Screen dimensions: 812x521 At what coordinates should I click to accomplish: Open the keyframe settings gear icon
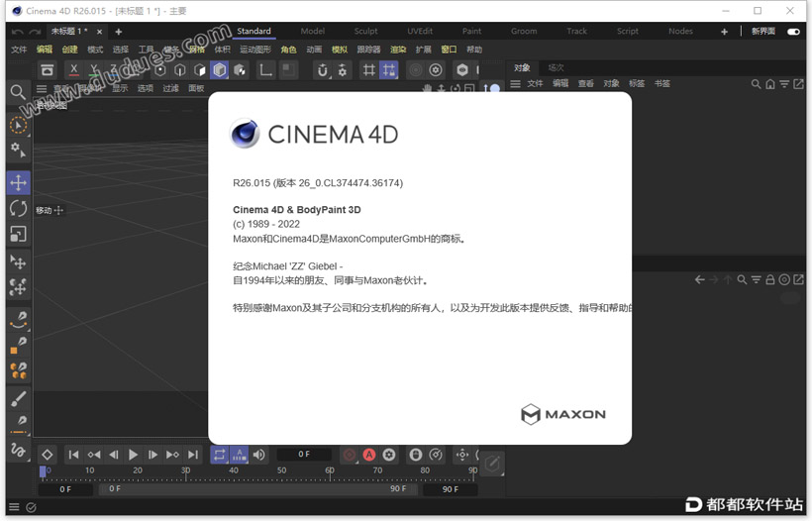(x=389, y=455)
